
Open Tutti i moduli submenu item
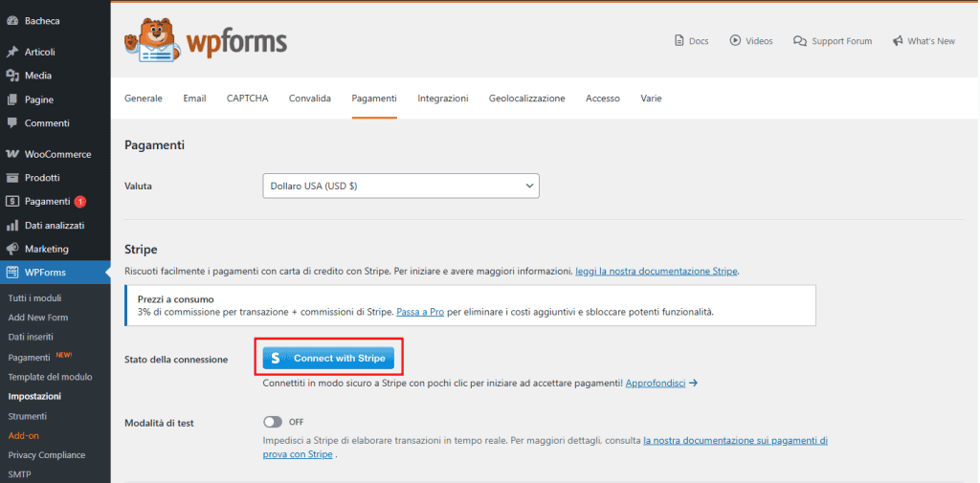(x=35, y=298)
